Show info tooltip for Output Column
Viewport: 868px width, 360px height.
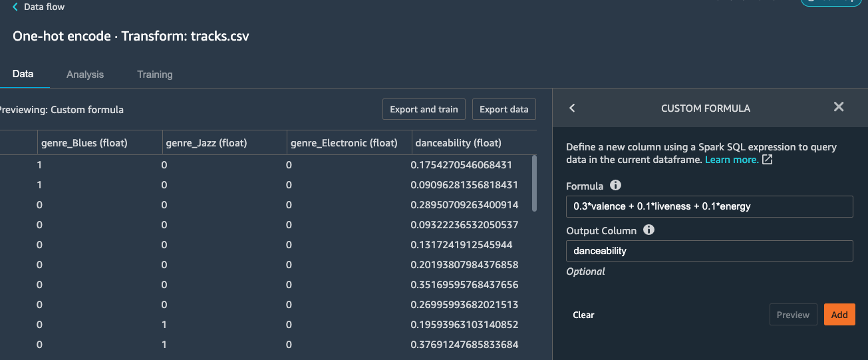(x=649, y=230)
